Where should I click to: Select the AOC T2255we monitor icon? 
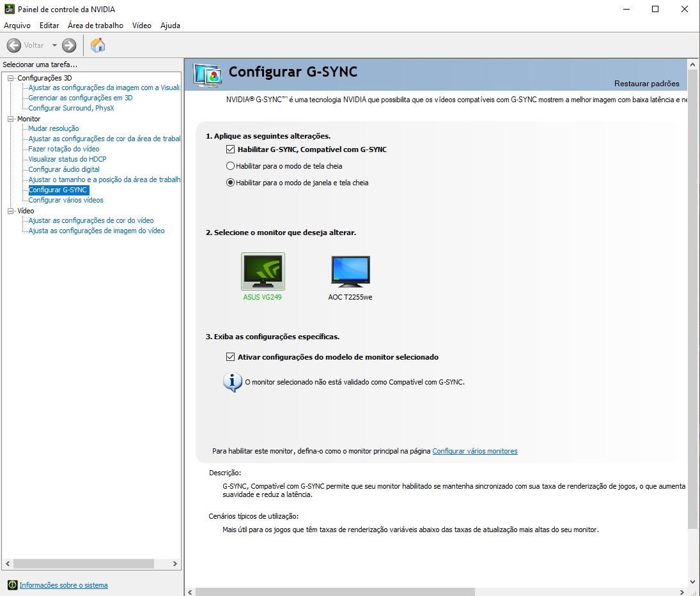(x=350, y=271)
